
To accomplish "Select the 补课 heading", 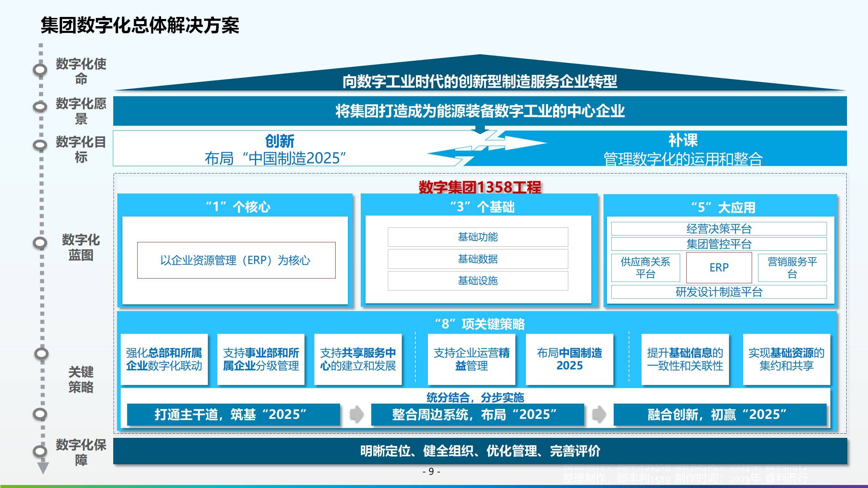I will tap(683, 140).
